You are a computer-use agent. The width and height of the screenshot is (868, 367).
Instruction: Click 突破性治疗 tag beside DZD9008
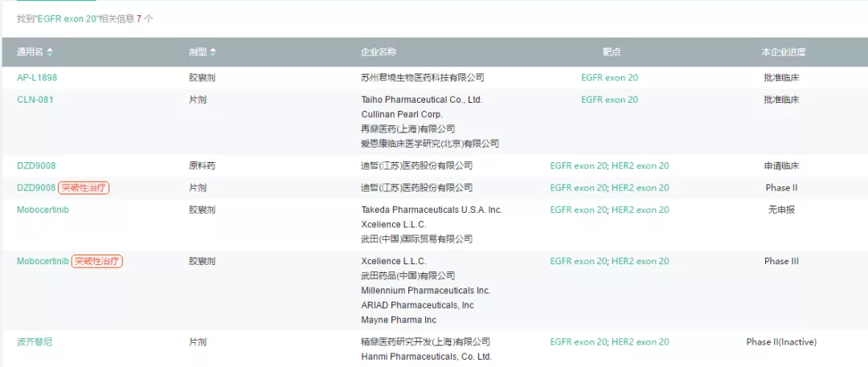[84, 188]
